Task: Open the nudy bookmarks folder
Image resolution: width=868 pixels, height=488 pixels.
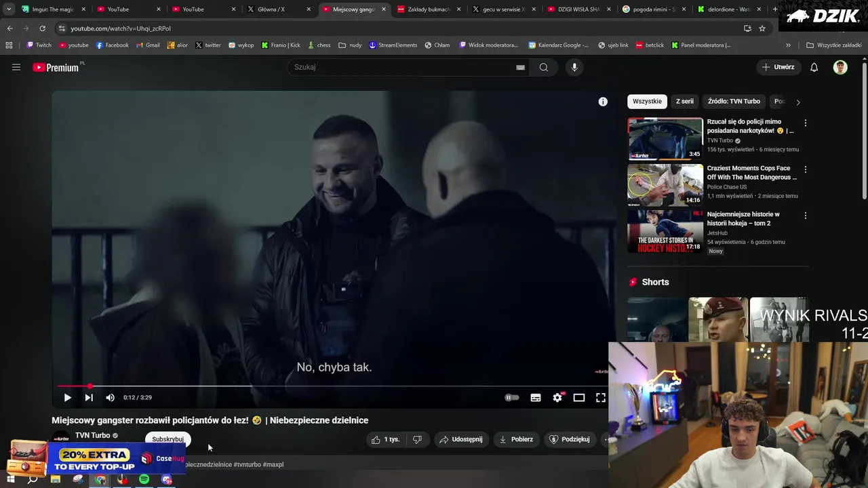Action: (x=350, y=45)
